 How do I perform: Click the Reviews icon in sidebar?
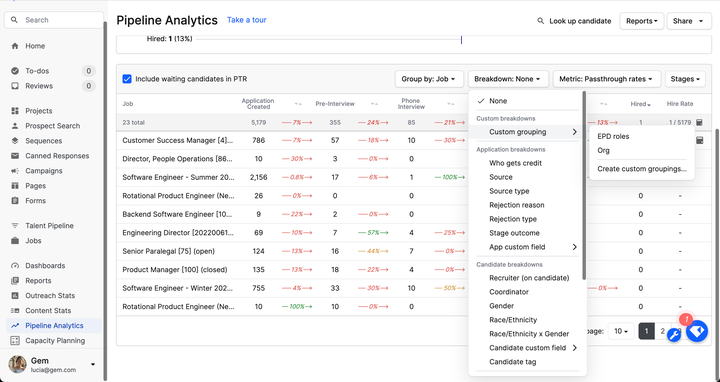click(x=15, y=86)
